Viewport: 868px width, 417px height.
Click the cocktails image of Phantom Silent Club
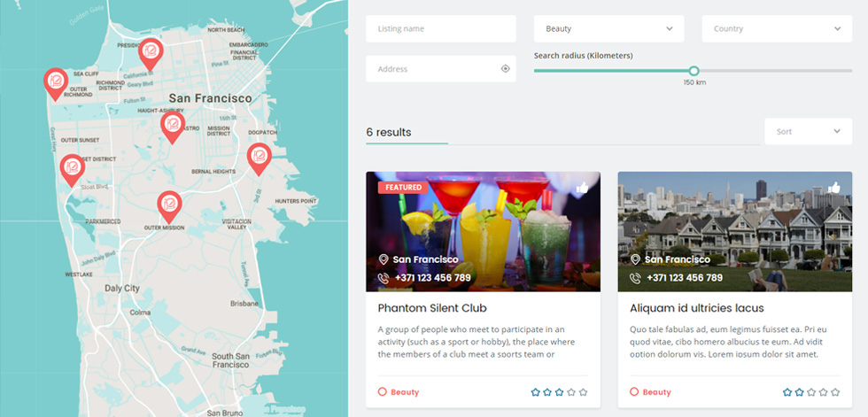tap(483, 231)
